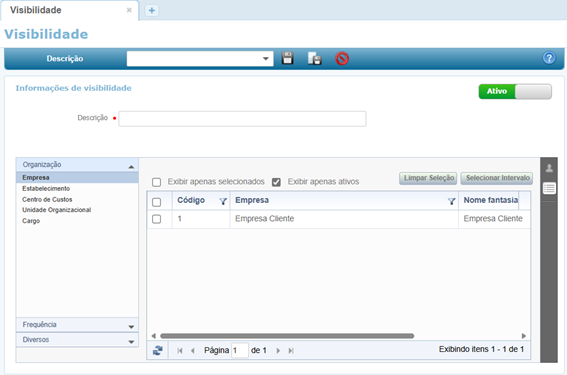Expand the Diversos section
Viewport: 567px width, 375px height.
tap(77, 340)
